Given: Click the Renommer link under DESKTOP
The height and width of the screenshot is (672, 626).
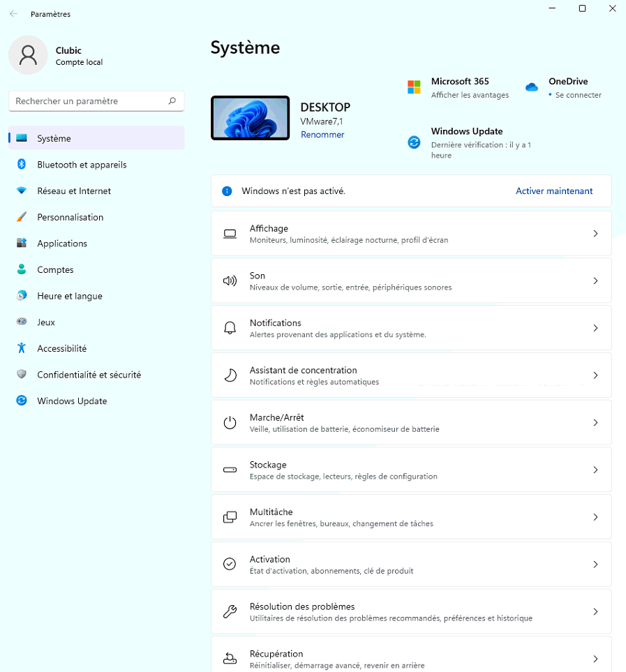Looking at the screenshot, I should coord(322,135).
